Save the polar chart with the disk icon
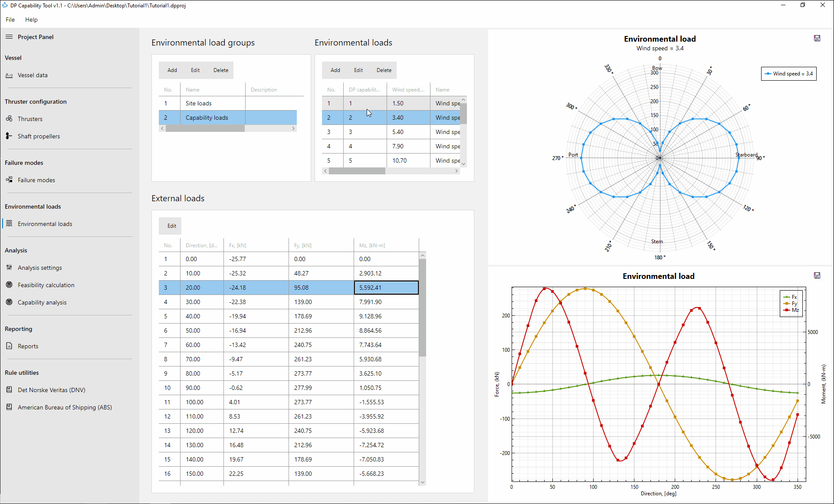The height and width of the screenshot is (504, 834). (x=817, y=39)
